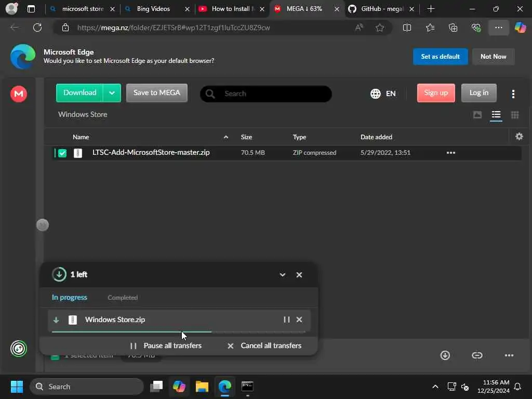
Task: Click the sidebar scroll handle circle
Action: coord(43,225)
